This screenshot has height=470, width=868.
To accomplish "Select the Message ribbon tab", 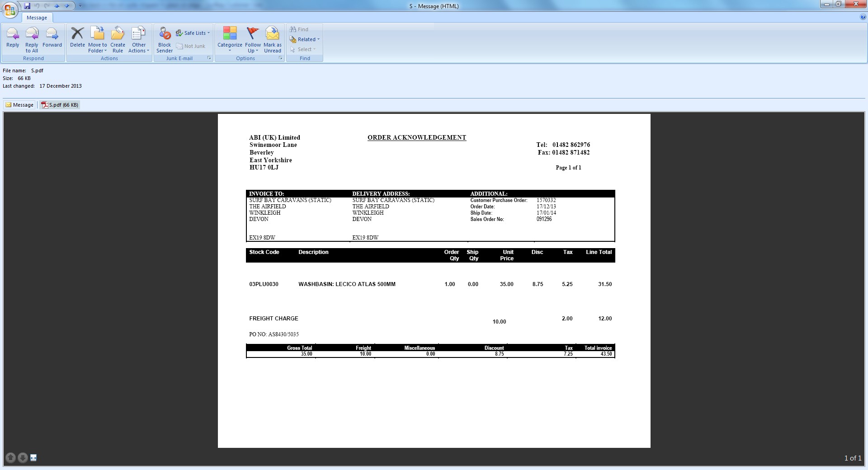I will click(37, 18).
